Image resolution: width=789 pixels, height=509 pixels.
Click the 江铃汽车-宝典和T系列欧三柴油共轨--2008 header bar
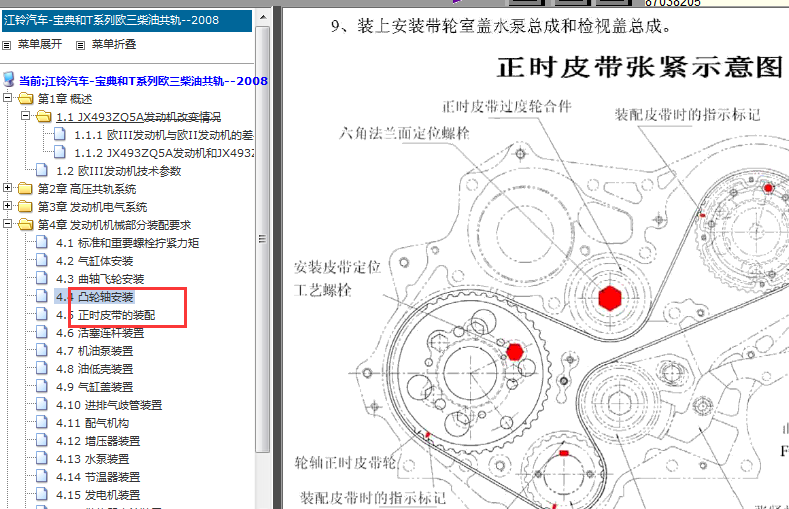pos(126,21)
